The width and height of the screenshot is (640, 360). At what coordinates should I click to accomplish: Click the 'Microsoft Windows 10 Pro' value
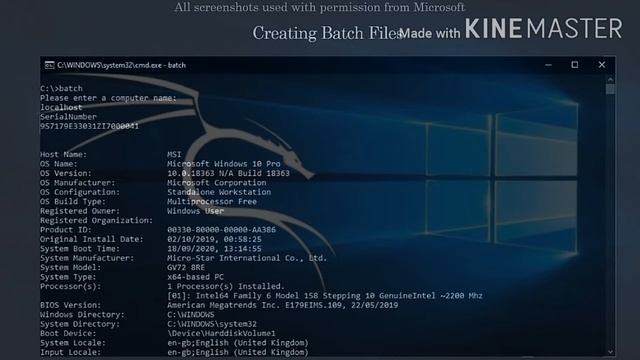[x=224, y=164]
